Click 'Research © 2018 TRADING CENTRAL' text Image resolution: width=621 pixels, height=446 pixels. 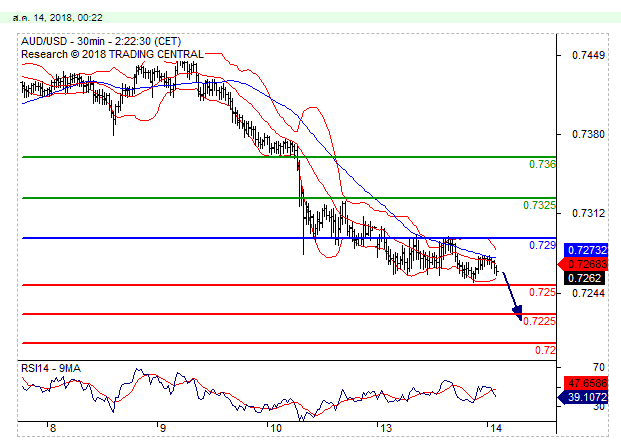click(112, 54)
